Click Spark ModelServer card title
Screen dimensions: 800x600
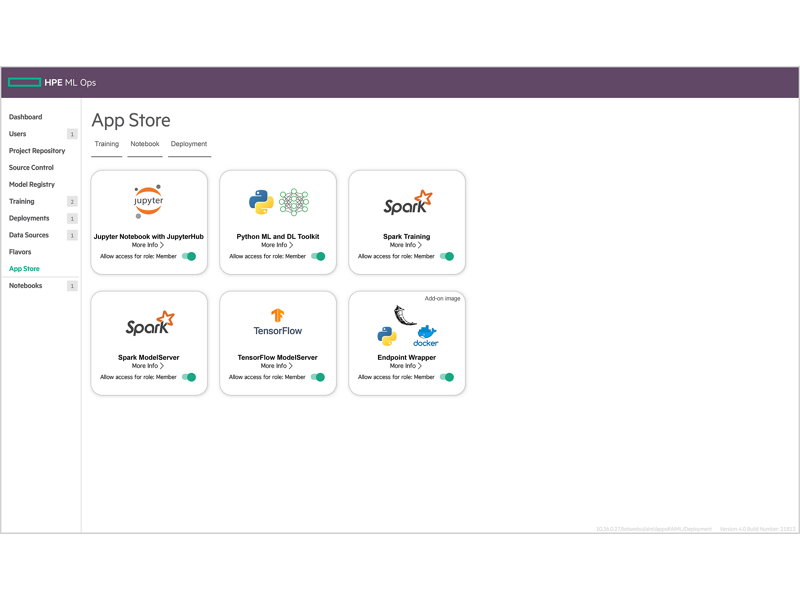[148, 357]
